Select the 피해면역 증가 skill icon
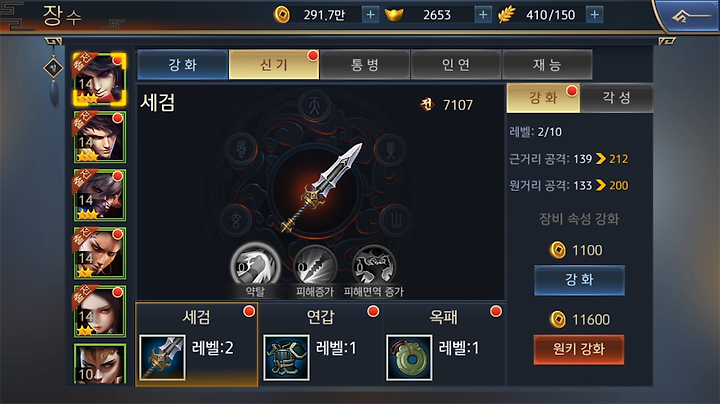This screenshot has height=404, width=720. coord(373,266)
